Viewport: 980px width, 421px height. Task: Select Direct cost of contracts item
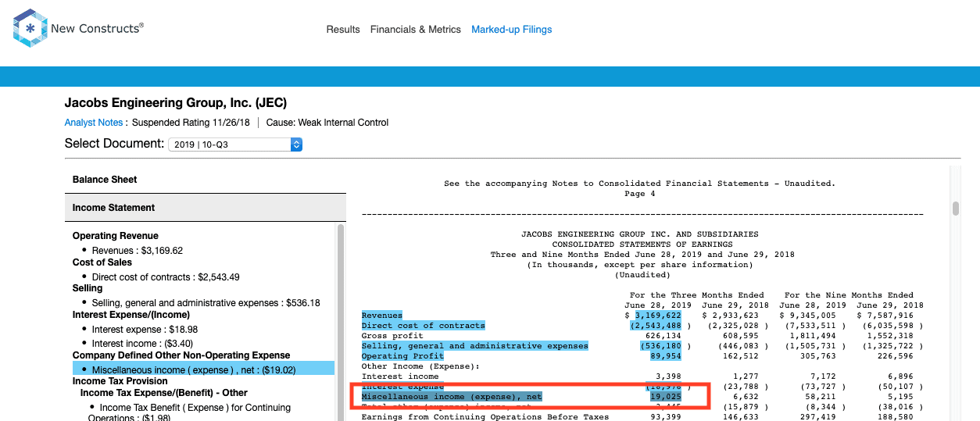[166, 277]
